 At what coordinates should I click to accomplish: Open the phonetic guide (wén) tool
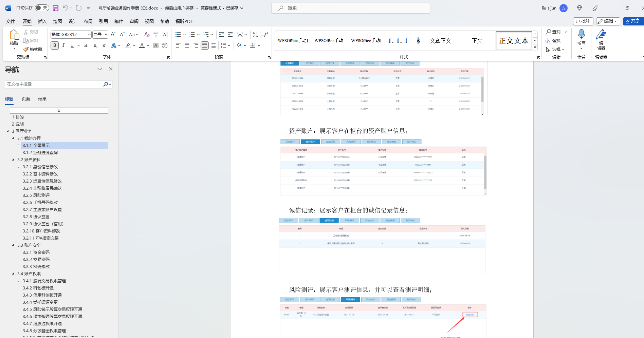tap(156, 35)
